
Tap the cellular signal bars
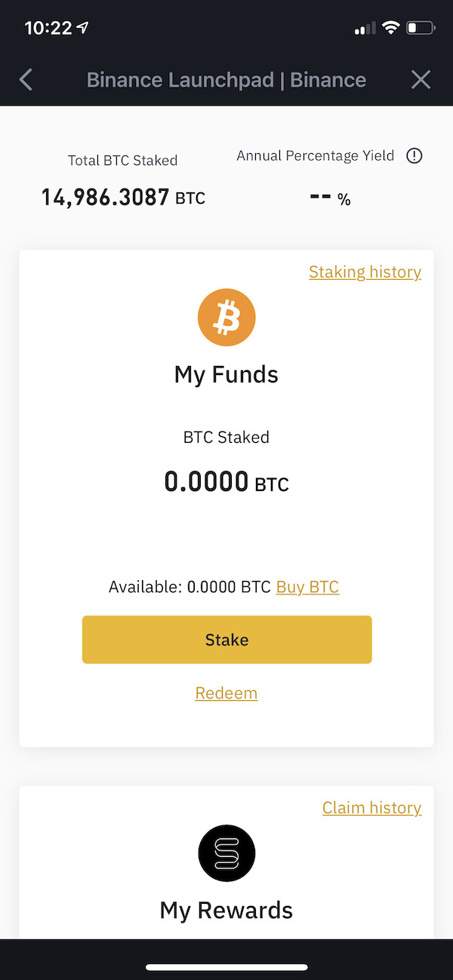[365, 29]
